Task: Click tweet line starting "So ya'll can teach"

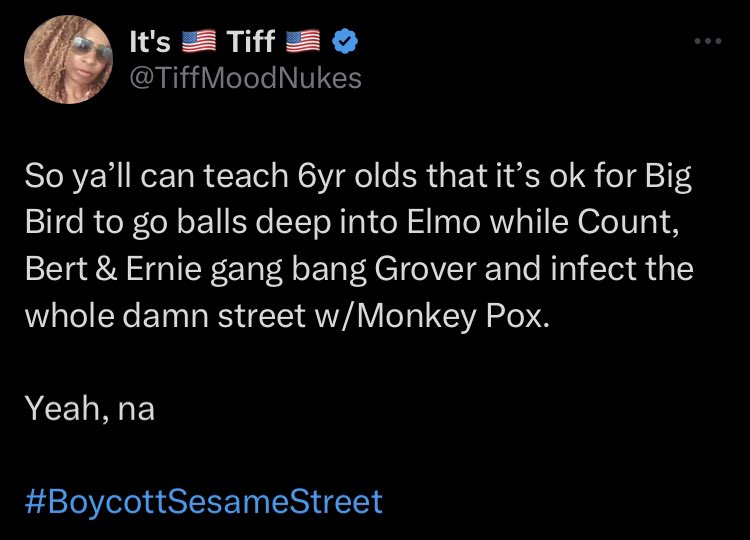Action: (358, 176)
